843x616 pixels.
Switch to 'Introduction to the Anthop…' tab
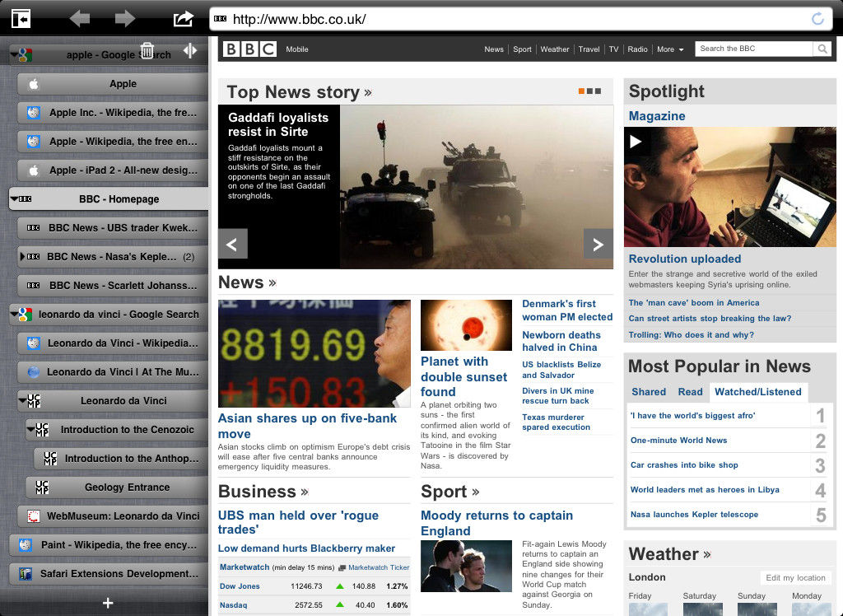[x=122, y=459]
